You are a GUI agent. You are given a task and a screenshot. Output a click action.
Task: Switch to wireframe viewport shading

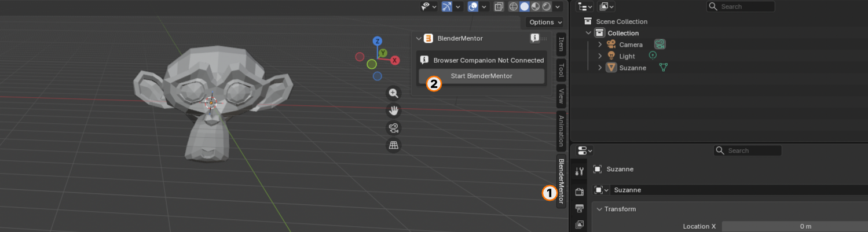(x=513, y=6)
